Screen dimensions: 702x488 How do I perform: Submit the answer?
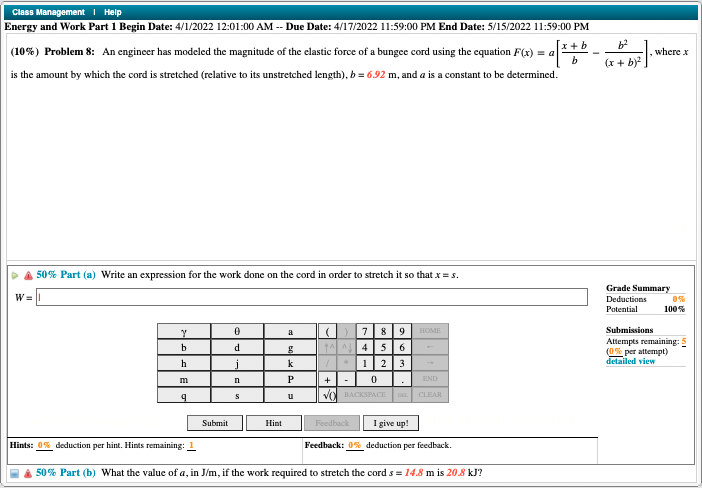click(x=215, y=423)
